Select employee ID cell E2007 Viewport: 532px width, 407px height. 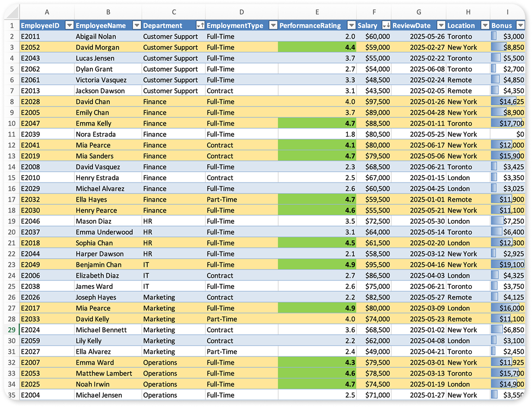coord(47,362)
